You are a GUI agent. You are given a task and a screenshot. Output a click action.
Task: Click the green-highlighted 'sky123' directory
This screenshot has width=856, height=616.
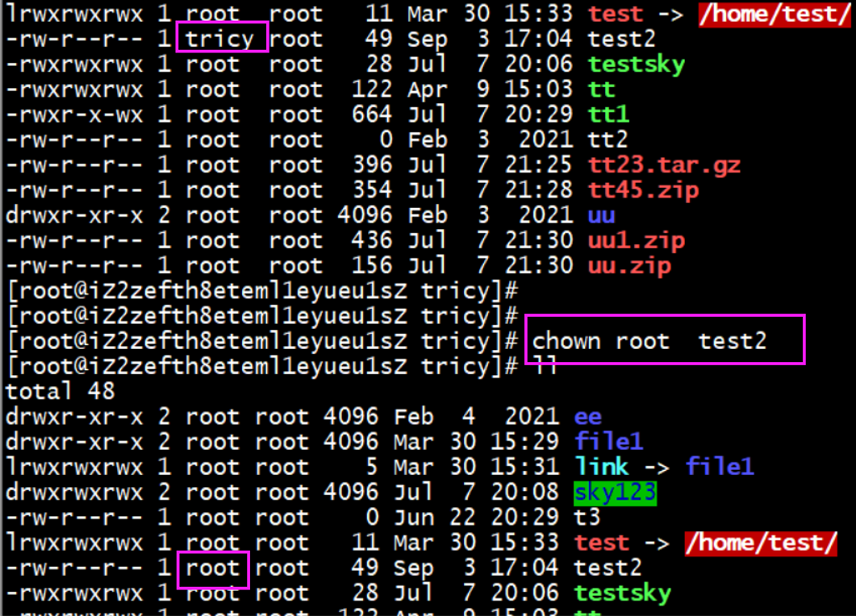pos(616,493)
